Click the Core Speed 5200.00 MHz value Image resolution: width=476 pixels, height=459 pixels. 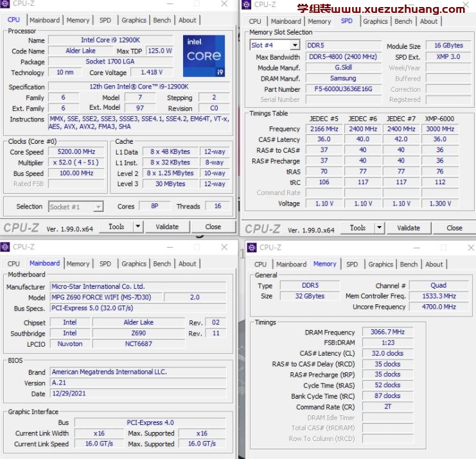click(76, 152)
